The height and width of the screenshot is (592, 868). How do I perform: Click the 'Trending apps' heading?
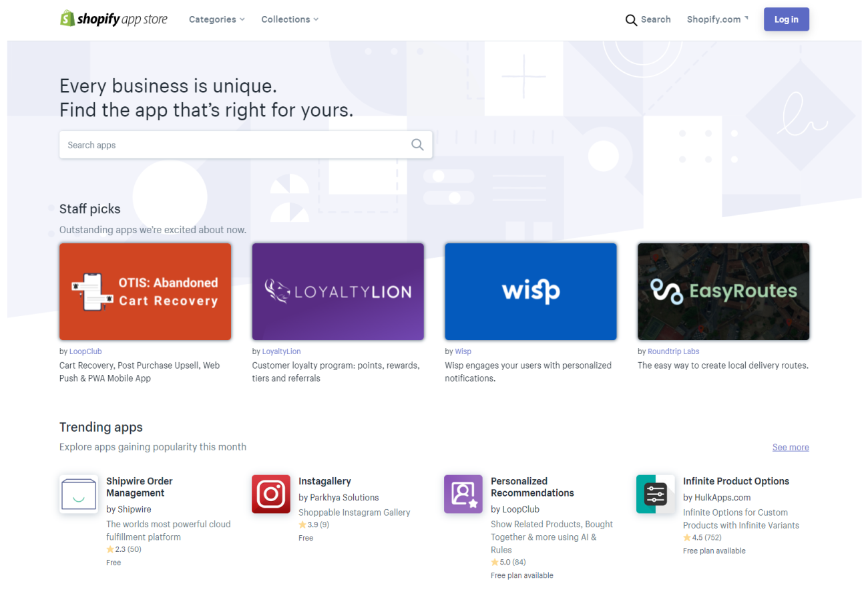click(x=101, y=427)
